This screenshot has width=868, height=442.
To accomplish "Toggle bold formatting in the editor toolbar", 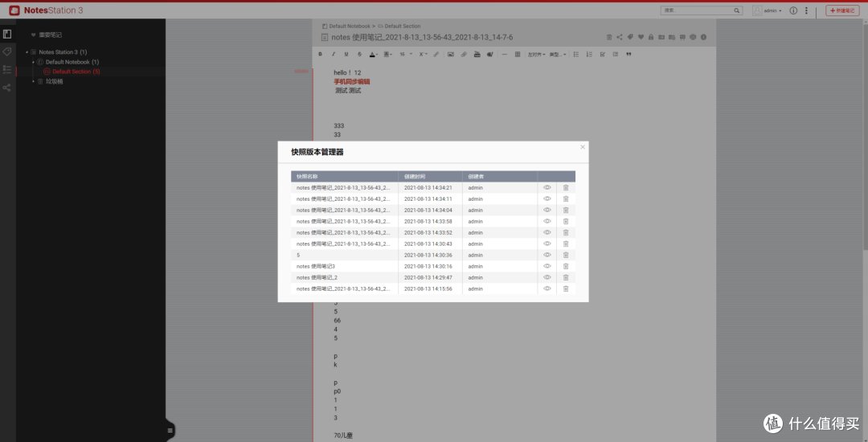I will point(320,54).
